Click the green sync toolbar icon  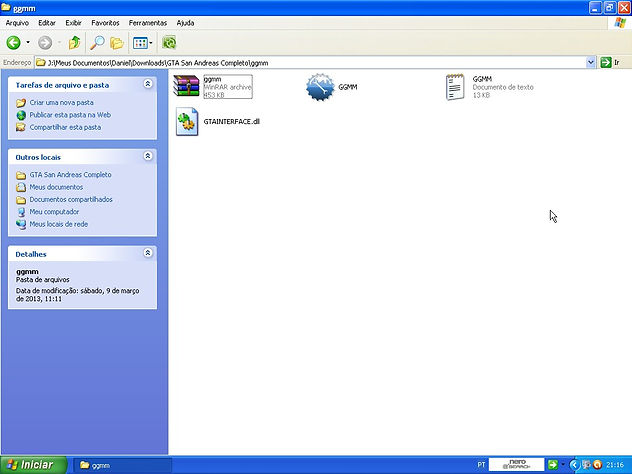coord(169,43)
